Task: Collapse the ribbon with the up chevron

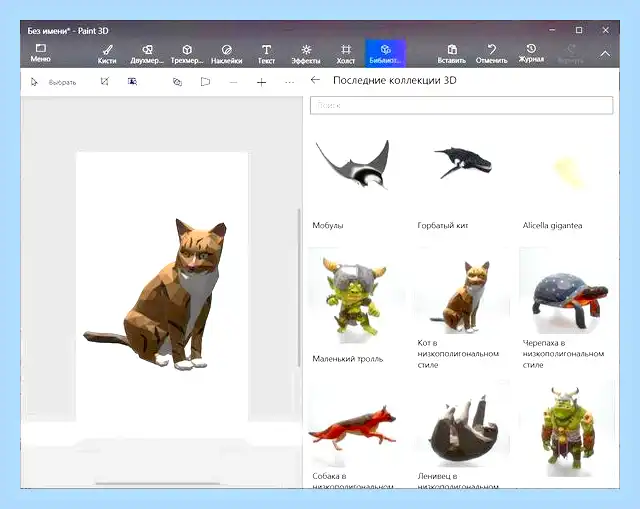Action: (x=605, y=54)
